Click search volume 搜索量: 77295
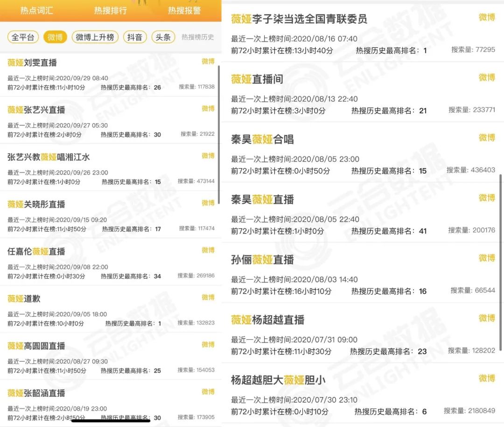This screenshot has width=504, height=427. tap(473, 49)
